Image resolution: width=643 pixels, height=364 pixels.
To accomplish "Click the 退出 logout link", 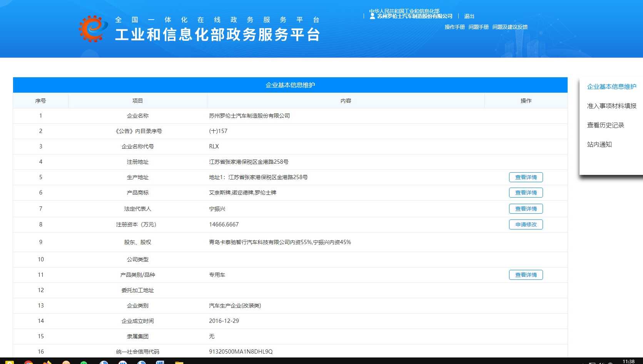I will [x=469, y=16].
